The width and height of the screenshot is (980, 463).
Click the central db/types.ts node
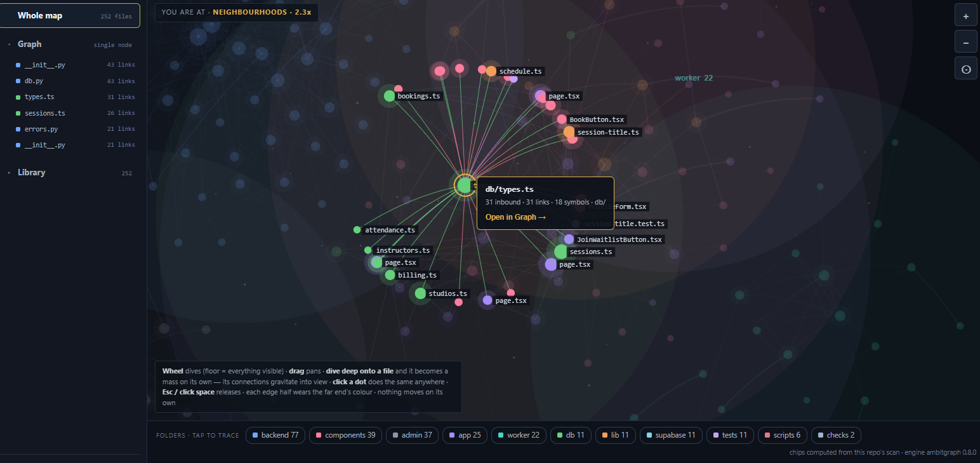[465, 185]
